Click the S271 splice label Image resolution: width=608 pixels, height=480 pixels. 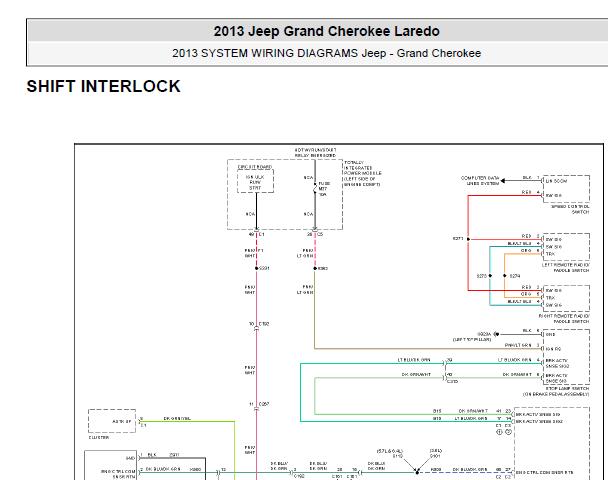458,238
